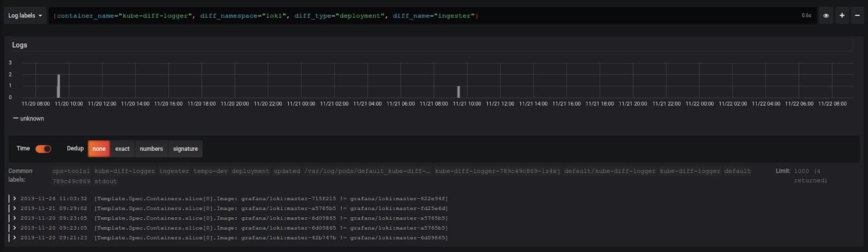Select the exact dedup option

122,149
